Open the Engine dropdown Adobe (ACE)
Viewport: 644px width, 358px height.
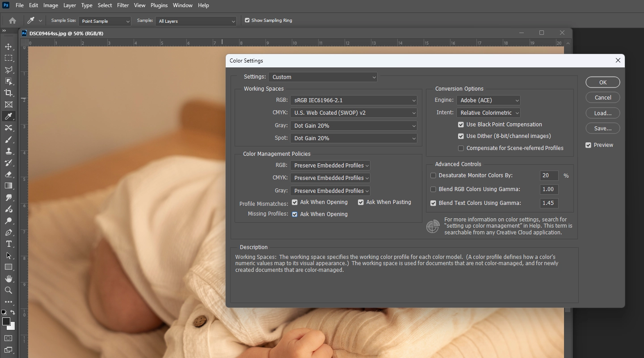click(x=488, y=100)
